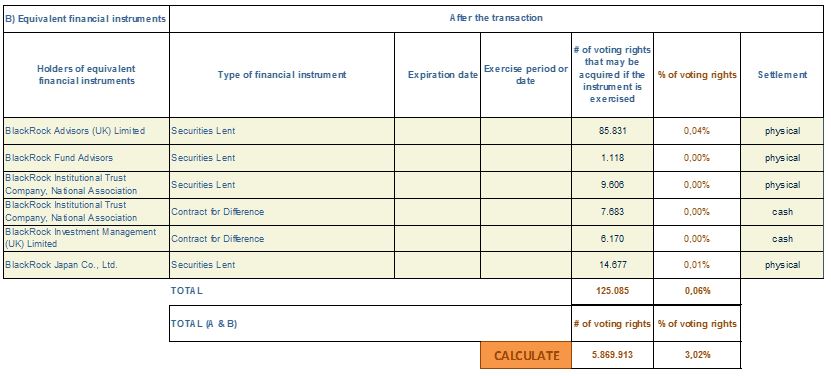The width and height of the screenshot is (831, 376).
Task: Click the empty Expiration date cell for BlackRock Advisors
Action: pos(438,131)
